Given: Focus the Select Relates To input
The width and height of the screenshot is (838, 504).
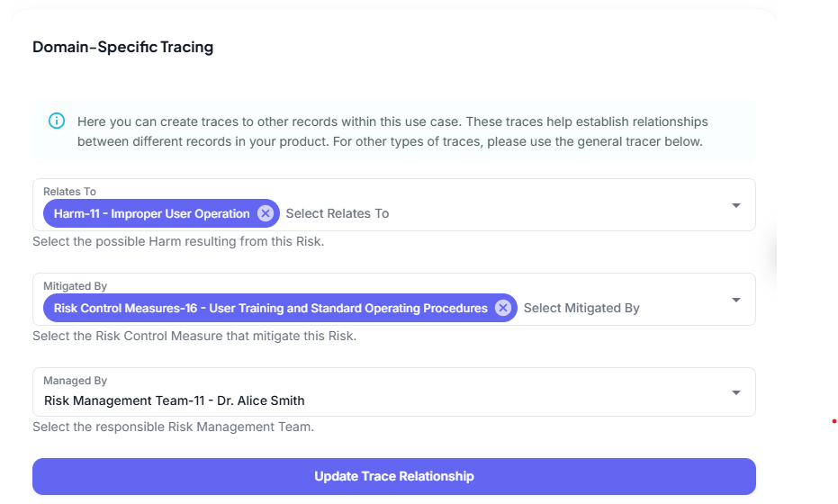Looking at the screenshot, I should pos(338,213).
